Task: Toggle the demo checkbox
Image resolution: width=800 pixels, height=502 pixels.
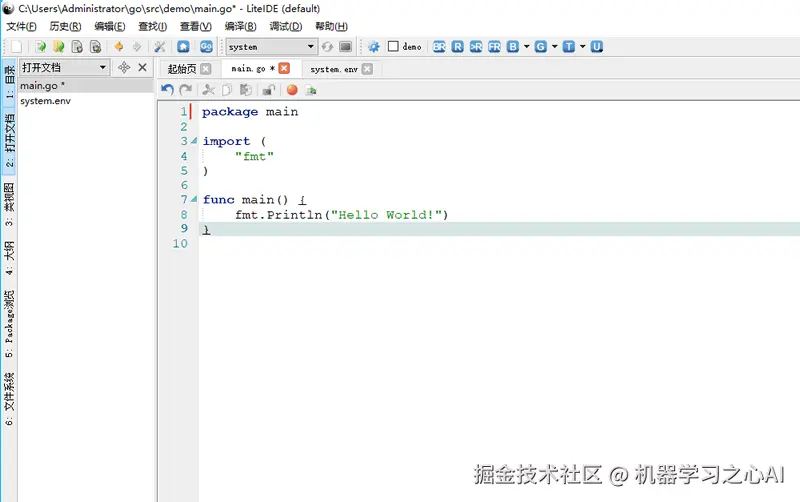Action: (393, 46)
